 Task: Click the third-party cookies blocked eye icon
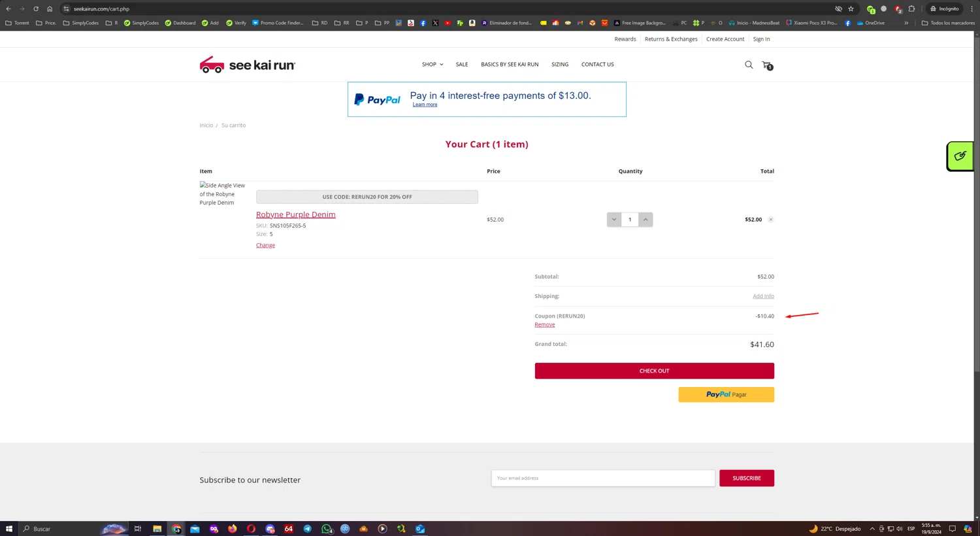[838, 8]
